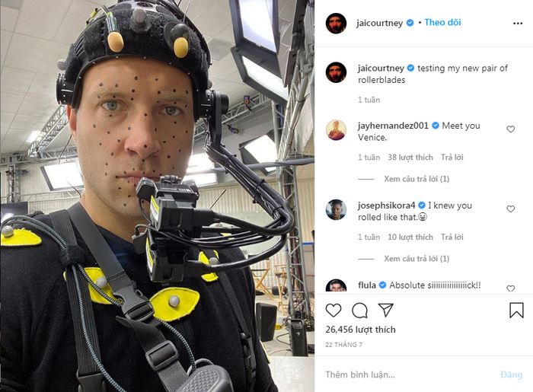Follow jaicourtney via Theo dõi
This screenshot has width=533, height=392.
[x=442, y=22]
